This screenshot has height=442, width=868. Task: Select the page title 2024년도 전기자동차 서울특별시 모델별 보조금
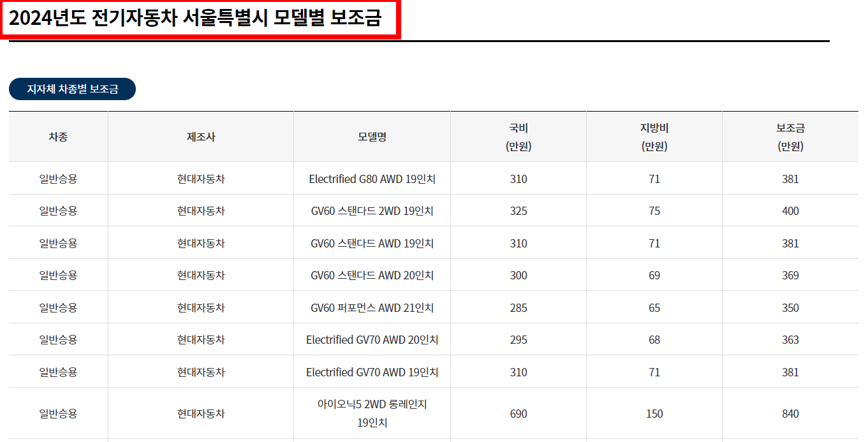(x=195, y=19)
